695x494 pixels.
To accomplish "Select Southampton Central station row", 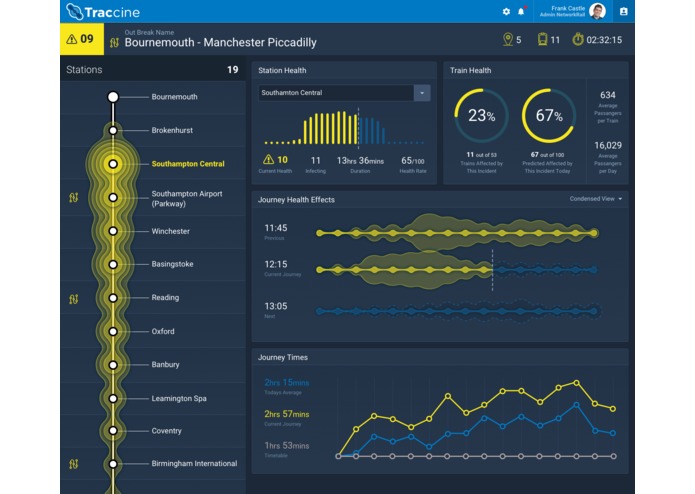I will point(153,164).
